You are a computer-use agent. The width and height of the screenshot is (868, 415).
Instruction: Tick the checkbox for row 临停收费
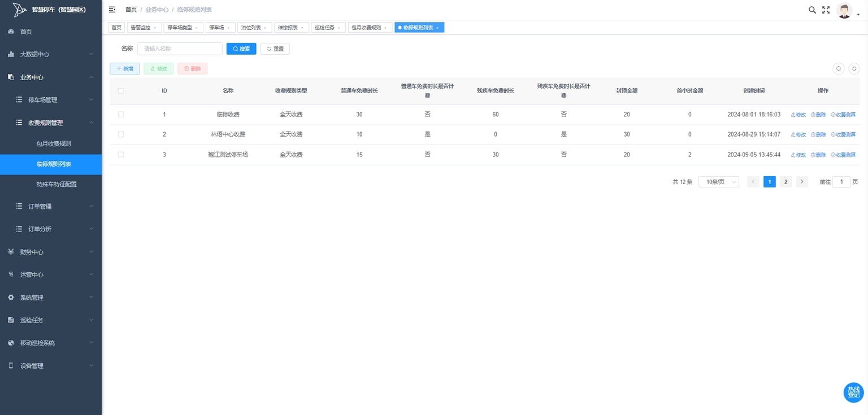click(x=121, y=114)
